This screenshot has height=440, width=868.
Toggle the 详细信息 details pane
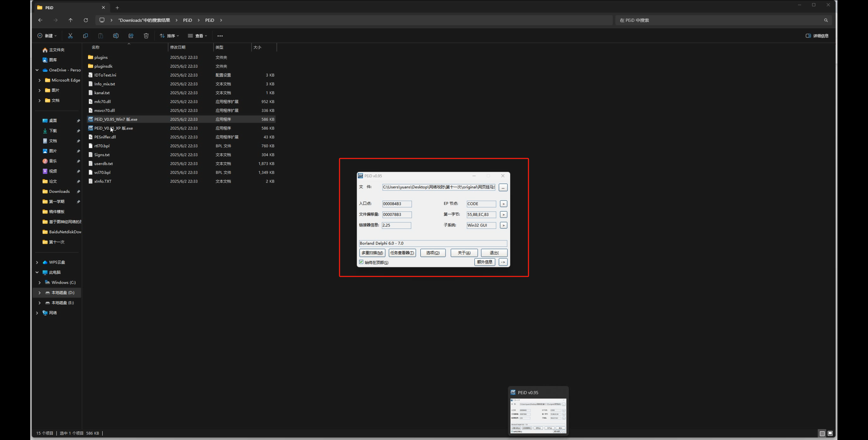pos(817,36)
